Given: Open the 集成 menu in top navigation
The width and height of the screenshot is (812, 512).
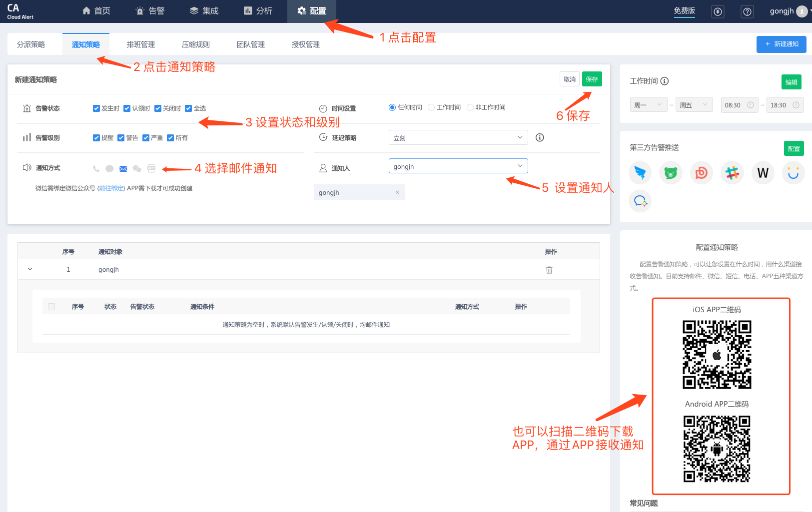Looking at the screenshot, I should (x=204, y=10).
